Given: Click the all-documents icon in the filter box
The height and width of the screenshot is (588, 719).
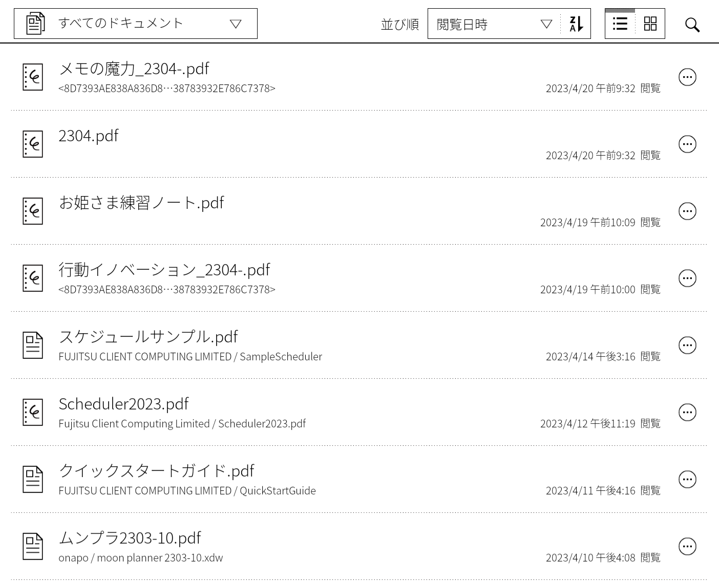Looking at the screenshot, I should (35, 24).
